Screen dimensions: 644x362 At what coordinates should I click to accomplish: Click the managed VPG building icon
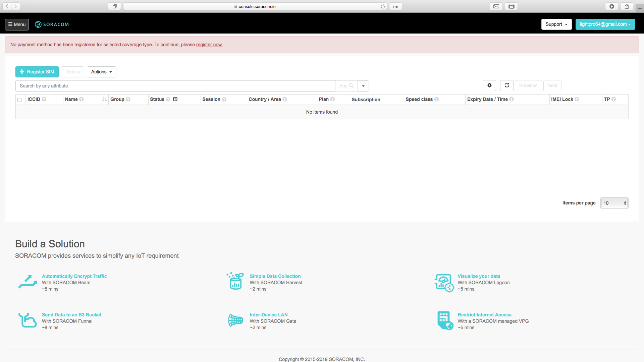[445, 320]
